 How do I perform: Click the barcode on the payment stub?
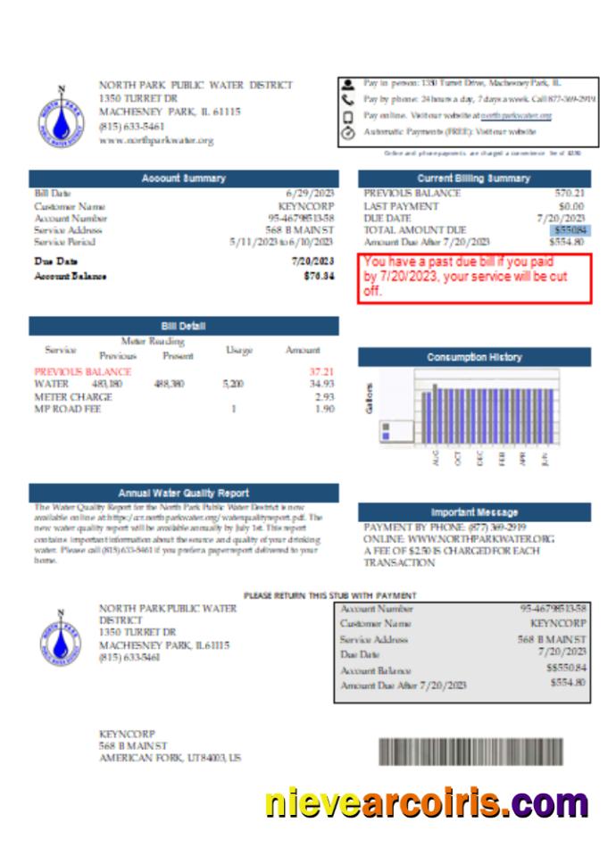(x=470, y=751)
